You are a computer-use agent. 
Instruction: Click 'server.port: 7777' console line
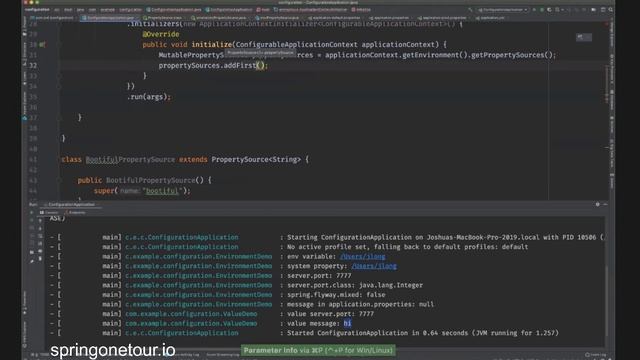point(319,276)
